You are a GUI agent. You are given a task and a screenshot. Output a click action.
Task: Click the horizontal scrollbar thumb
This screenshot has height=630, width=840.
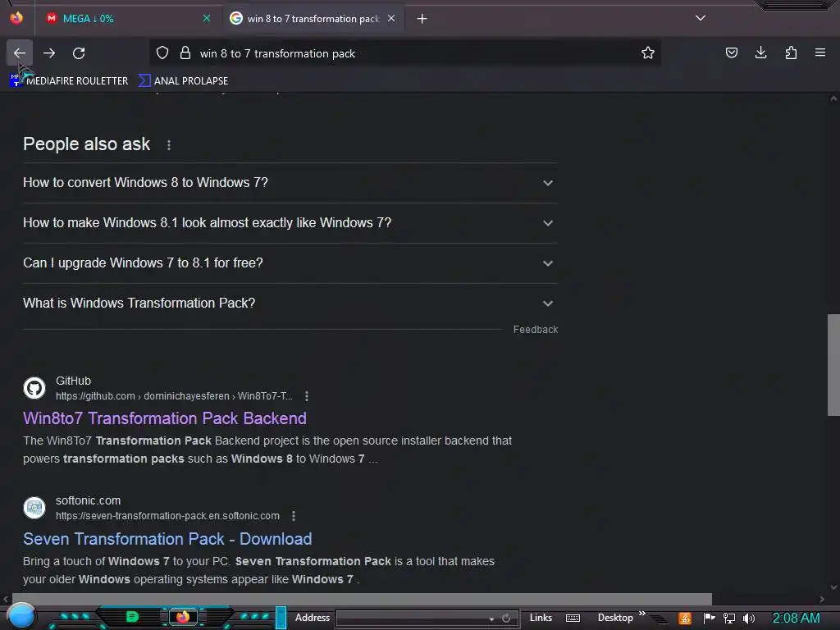(362, 599)
